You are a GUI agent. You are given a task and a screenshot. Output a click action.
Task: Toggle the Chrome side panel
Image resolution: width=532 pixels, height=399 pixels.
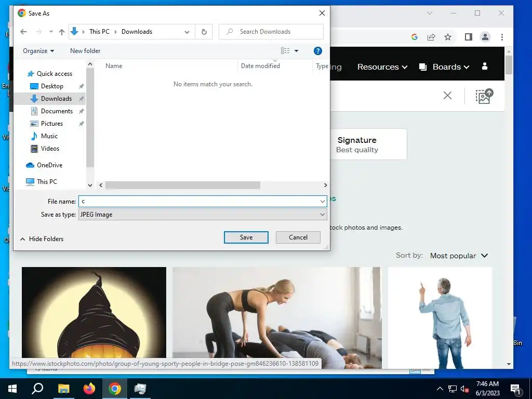tap(469, 37)
